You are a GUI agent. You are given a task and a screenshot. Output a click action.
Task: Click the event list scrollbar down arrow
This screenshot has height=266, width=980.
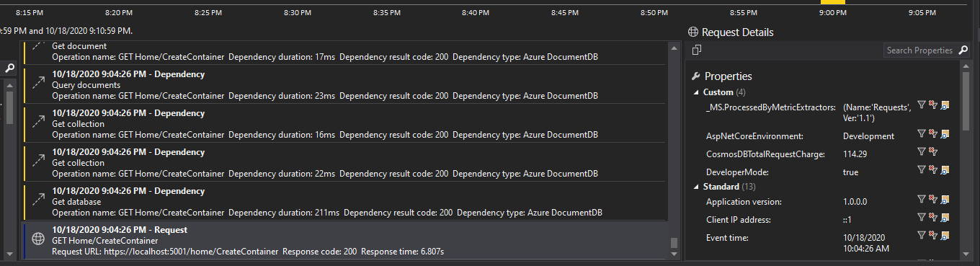(674, 254)
